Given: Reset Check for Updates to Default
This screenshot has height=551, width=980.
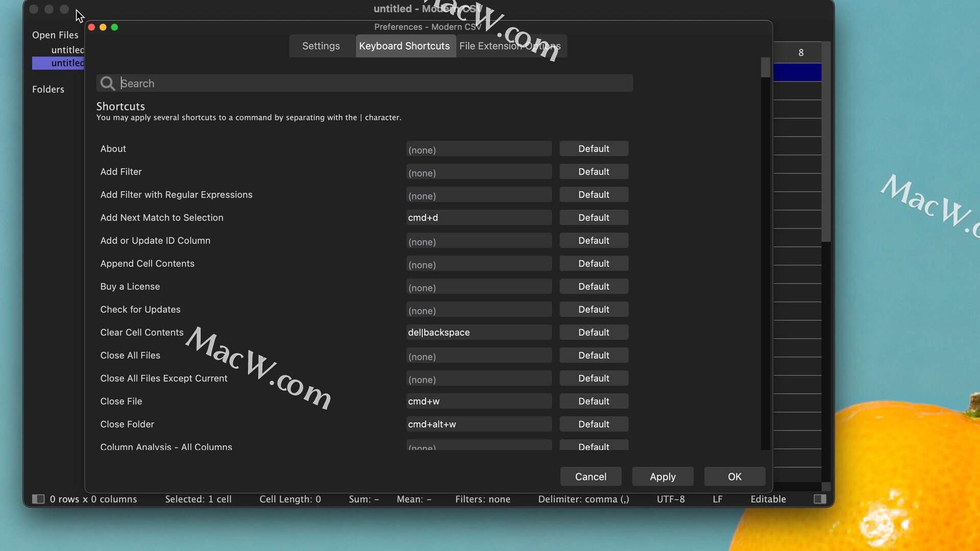Looking at the screenshot, I should tap(594, 310).
